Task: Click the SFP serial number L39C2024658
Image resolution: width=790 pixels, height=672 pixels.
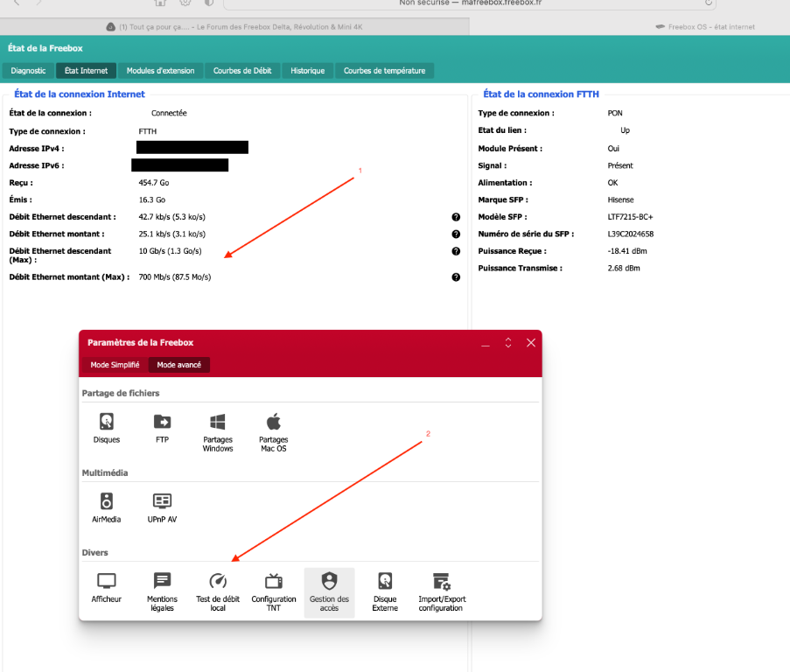Action: 630,234
